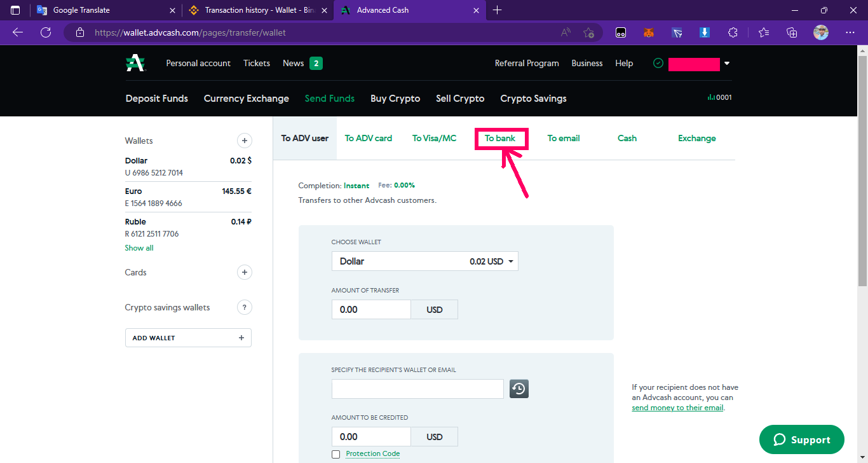Close the Google Translate tab
This screenshot has height=463, width=868.
pos(172,10)
